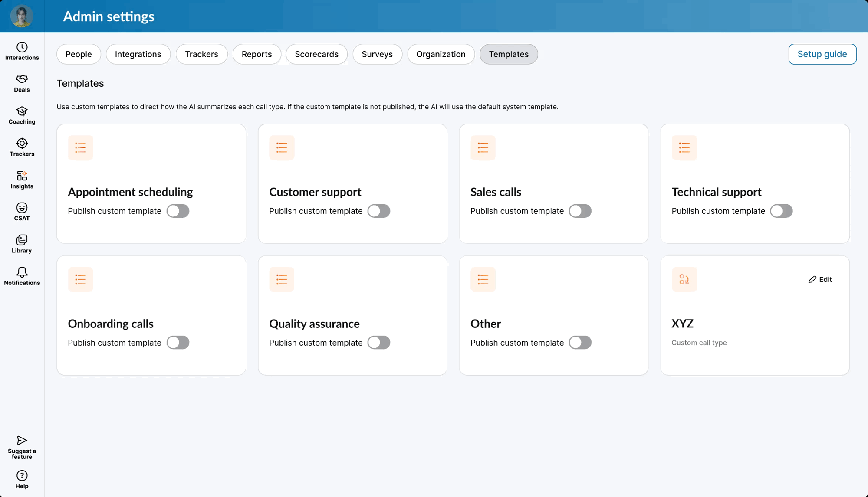868x497 pixels.
Task: Open Help at the bottom of sidebar
Action: (22, 478)
